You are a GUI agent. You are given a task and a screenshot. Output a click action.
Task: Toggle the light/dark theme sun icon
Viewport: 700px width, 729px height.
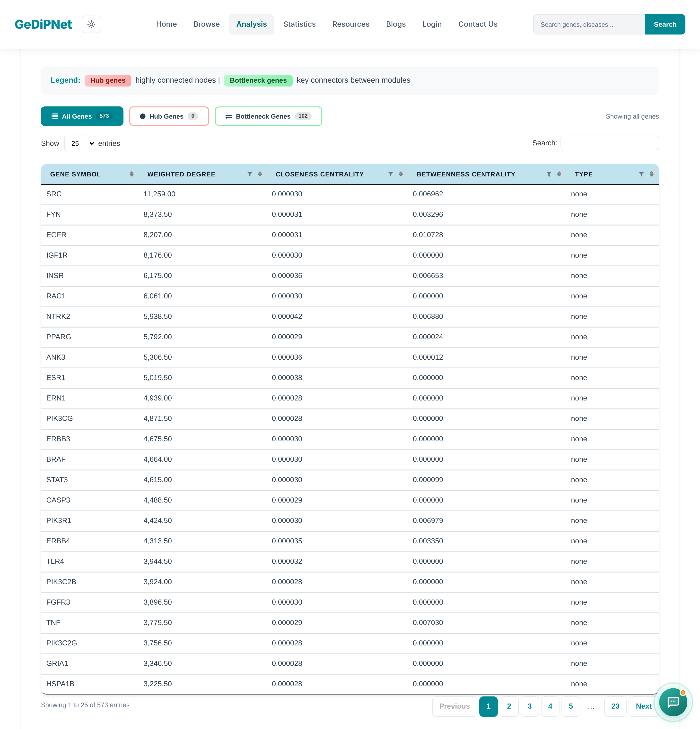(x=91, y=24)
